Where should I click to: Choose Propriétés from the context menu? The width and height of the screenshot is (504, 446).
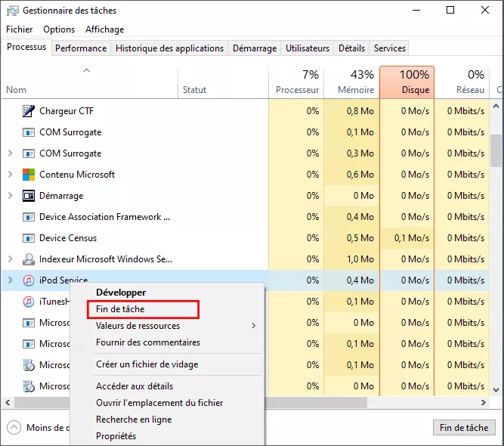coord(116,436)
